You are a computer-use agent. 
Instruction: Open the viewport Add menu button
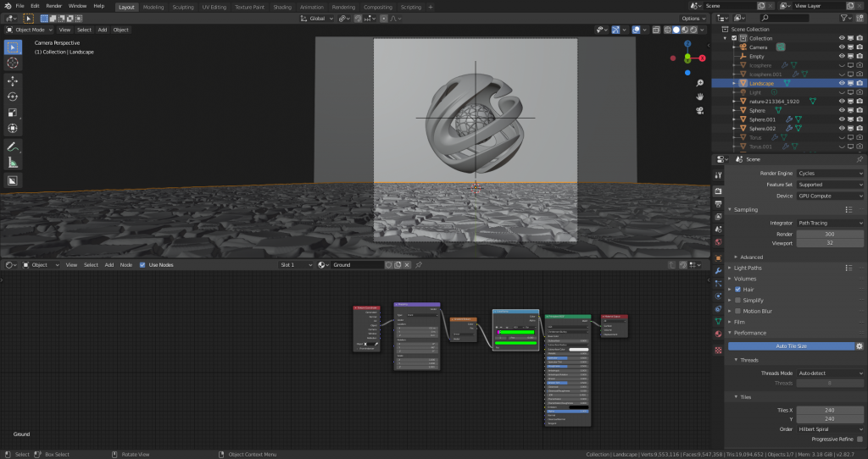coord(103,30)
